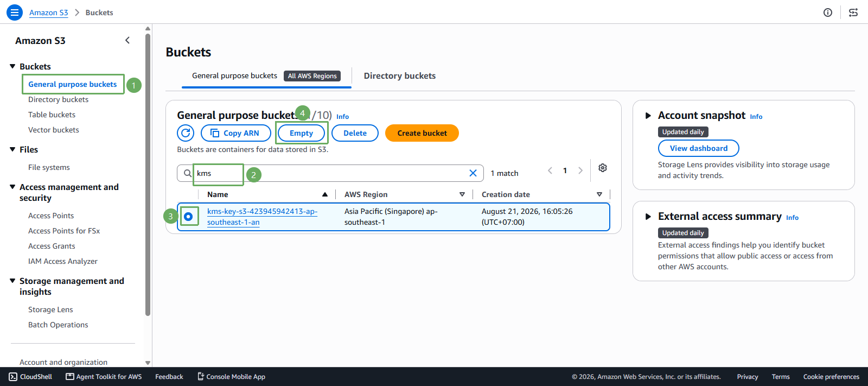Image resolution: width=868 pixels, height=386 pixels.
Task: Click the Copy ARN button
Action: pyautogui.click(x=236, y=133)
